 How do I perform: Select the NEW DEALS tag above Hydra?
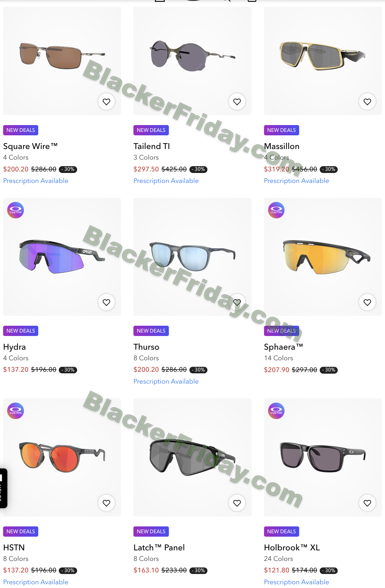coord(21,331)
